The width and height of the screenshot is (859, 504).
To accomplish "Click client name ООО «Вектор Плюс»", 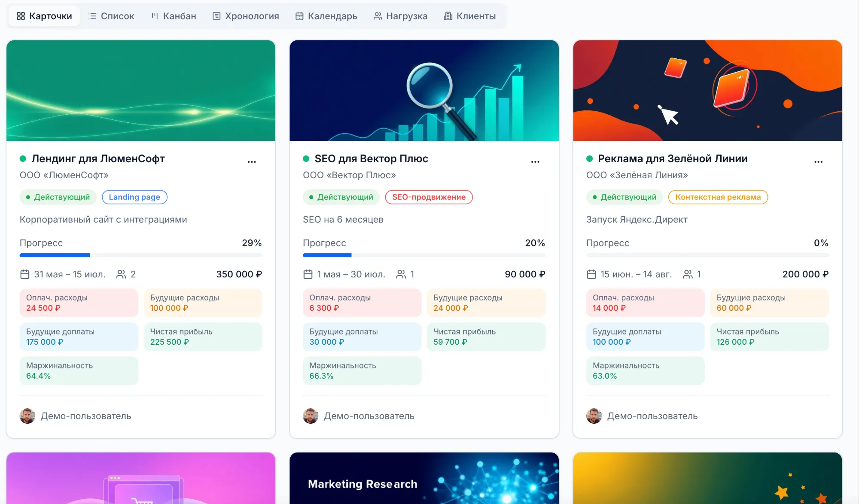I will tap(349, 175).
